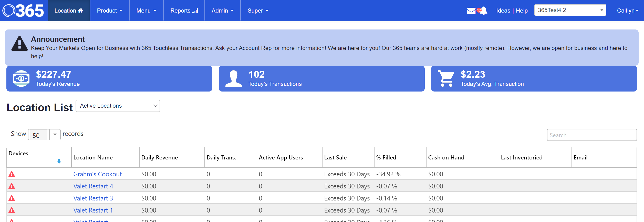Click the shopping cart average transaction icon
This screenshot has width=644, height=222.
click(446, 78)
